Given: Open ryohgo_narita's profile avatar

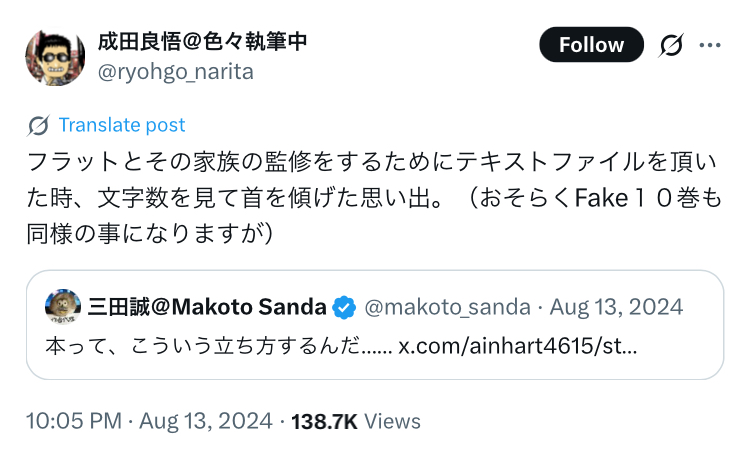Looking at the screenshot, I should coord(54,57).
